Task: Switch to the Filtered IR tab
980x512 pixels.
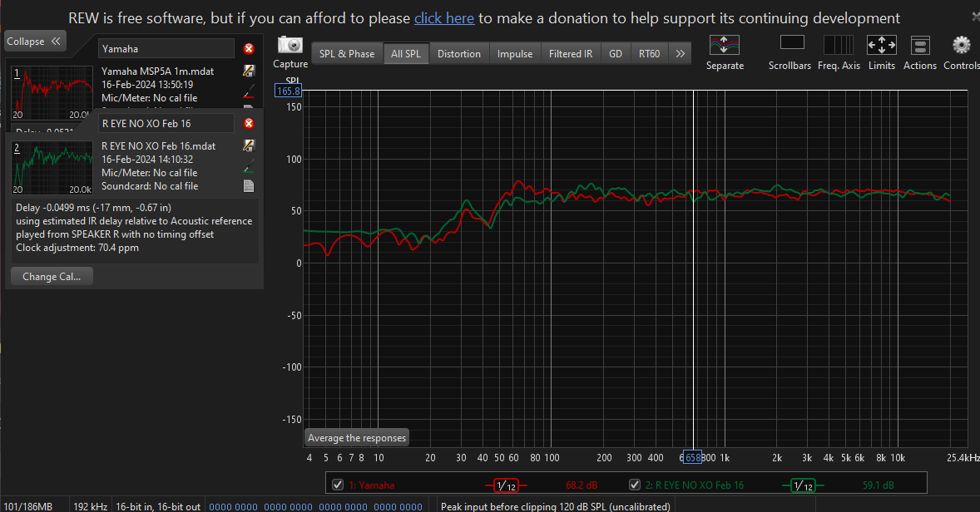Action: point(571,54)
